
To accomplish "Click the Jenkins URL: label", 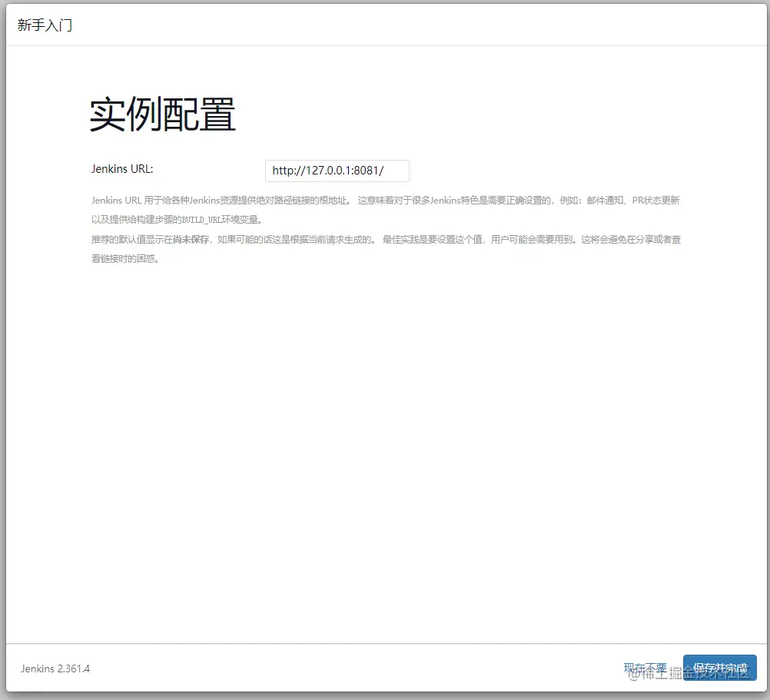I will 122,169.
